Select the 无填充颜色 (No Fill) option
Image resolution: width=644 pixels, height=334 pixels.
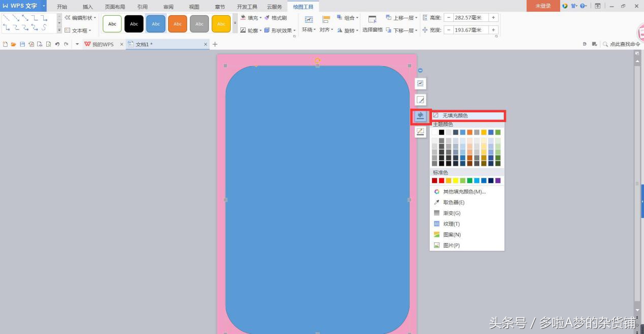(455, 115)
